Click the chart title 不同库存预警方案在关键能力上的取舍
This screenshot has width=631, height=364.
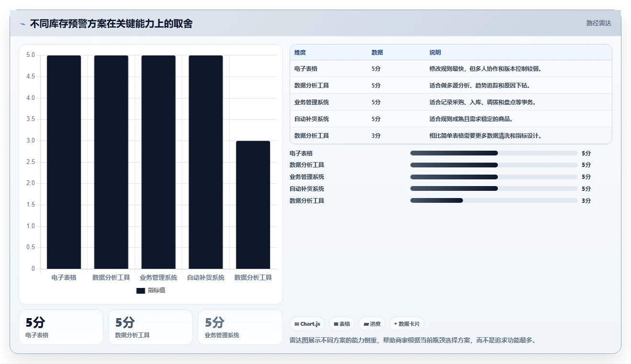pos(111,23)
